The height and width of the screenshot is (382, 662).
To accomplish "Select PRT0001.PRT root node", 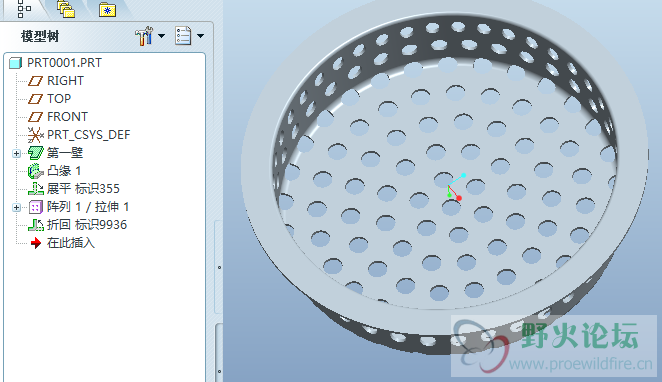I will click(55, 62).
